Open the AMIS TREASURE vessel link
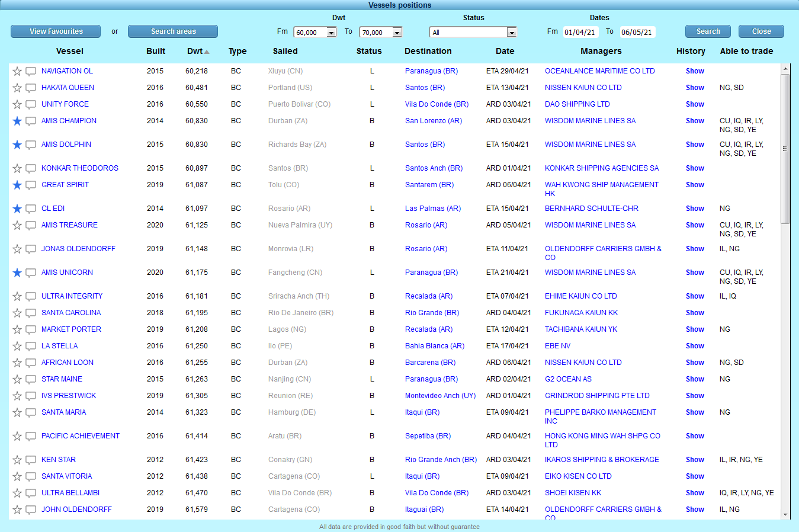 coord(69,225)
